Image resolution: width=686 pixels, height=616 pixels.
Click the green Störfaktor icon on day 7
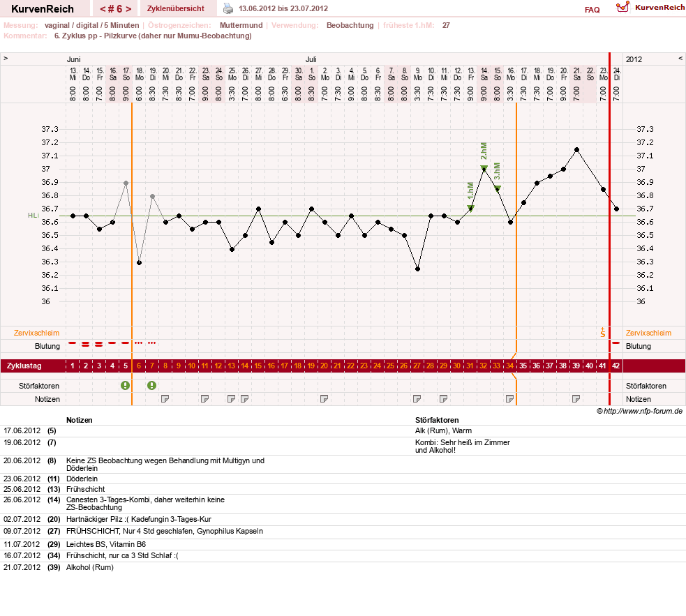pos(152,386)
